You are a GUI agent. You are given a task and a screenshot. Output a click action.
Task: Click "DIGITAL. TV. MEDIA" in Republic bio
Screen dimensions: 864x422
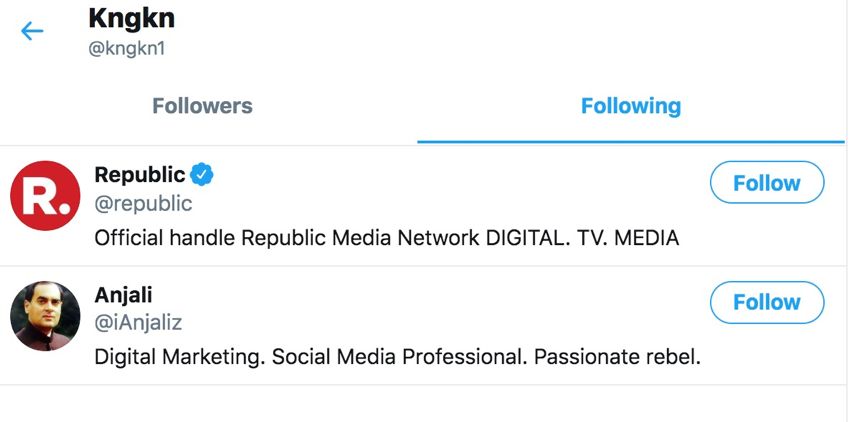(582, 238)
